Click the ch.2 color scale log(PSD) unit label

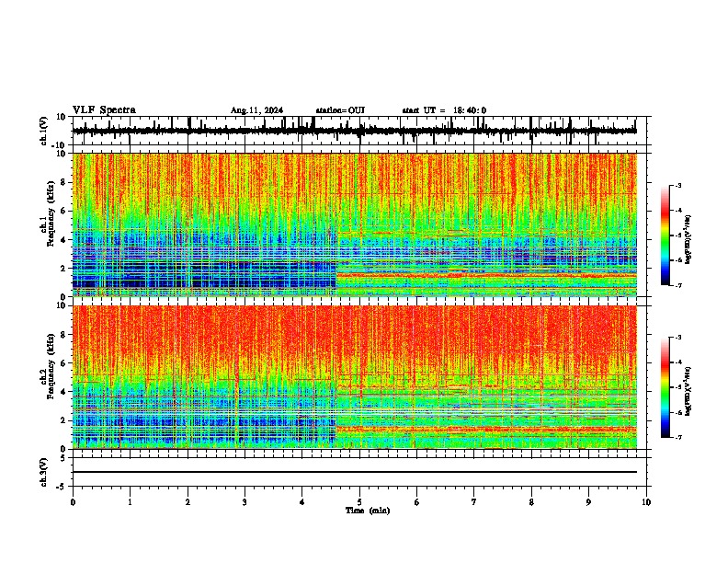click(688, 391)
